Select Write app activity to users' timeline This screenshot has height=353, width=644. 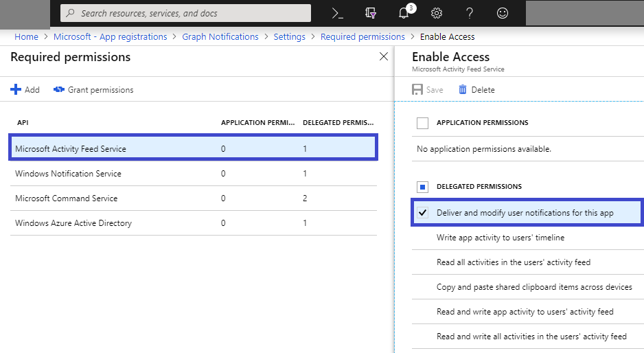tap(501, 238)
